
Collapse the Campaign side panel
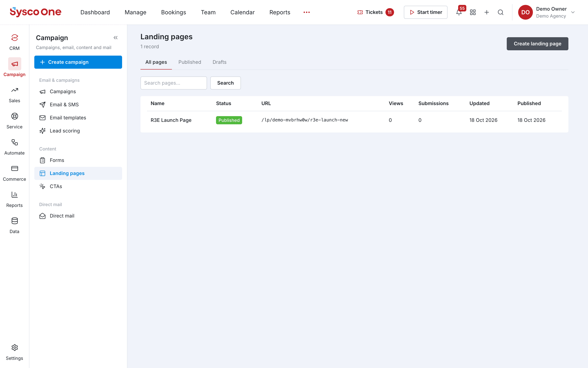pos(116,38)
